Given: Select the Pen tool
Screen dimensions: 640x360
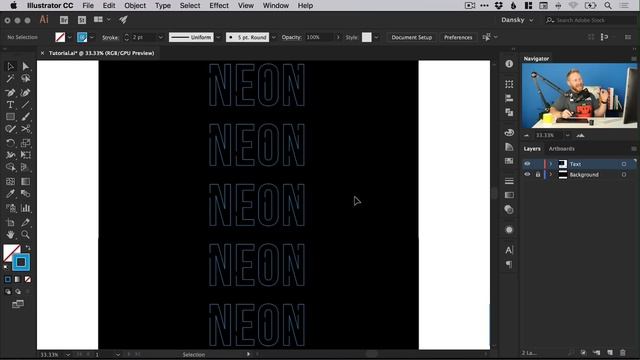Looking at the screenshot, I should coord(11,93).
